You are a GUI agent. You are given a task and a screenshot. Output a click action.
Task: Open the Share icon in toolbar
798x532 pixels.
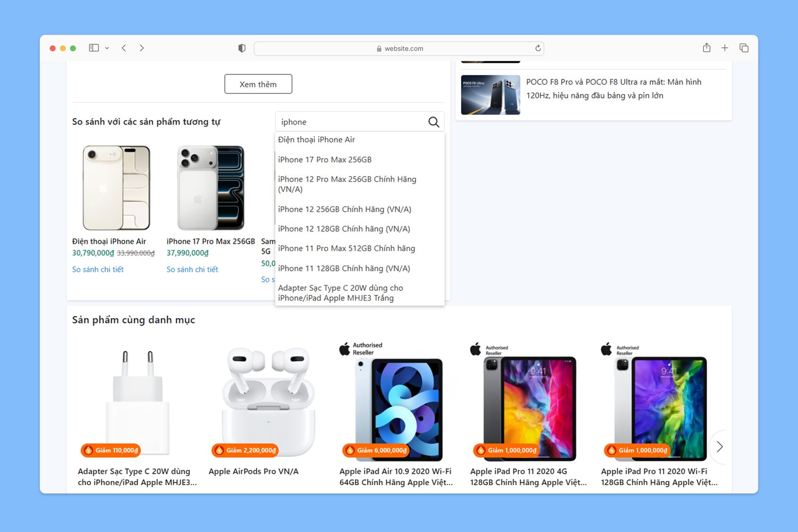706,48
